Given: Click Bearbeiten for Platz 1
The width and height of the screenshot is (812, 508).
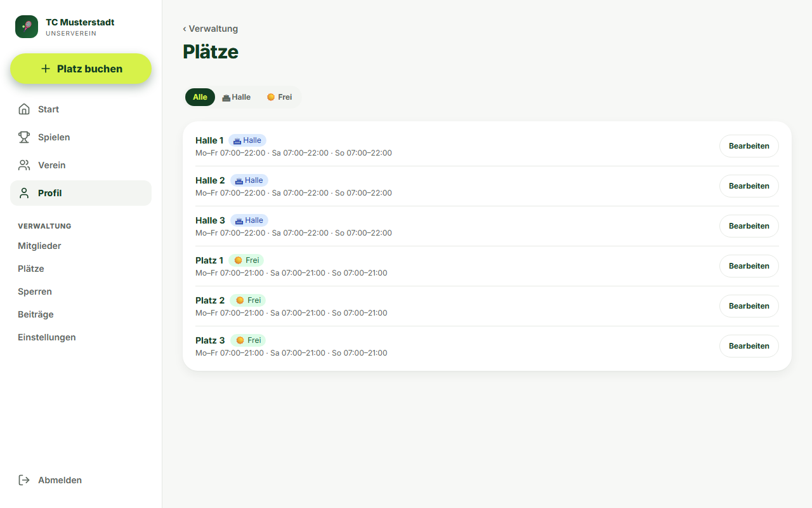Looking at the screenshot, I should point(749,266).
